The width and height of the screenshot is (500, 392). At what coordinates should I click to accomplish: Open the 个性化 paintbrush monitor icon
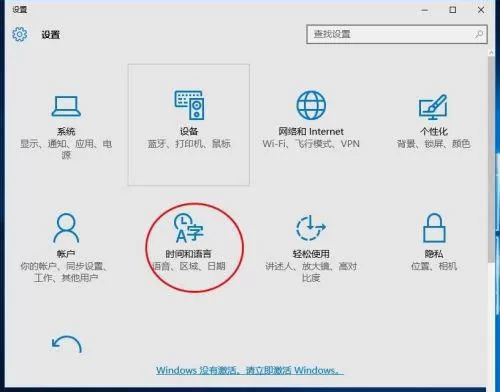click(433, 107)
